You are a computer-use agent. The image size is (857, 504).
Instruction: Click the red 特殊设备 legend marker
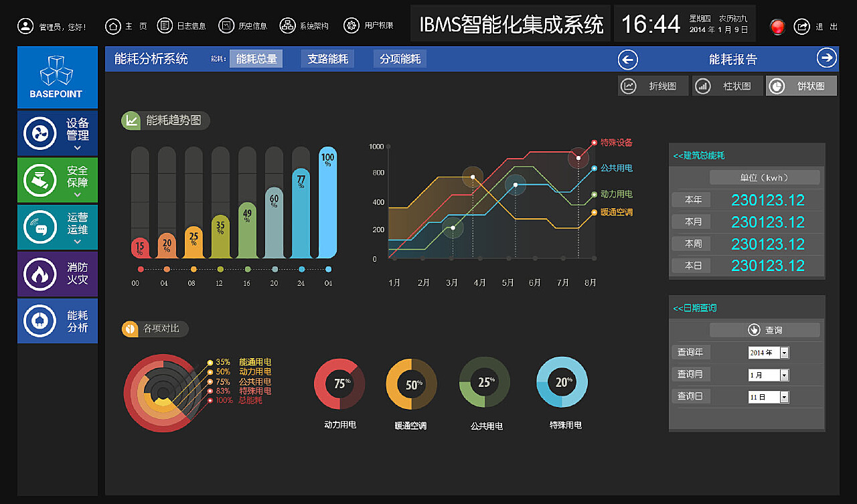[x=594, y=143]
